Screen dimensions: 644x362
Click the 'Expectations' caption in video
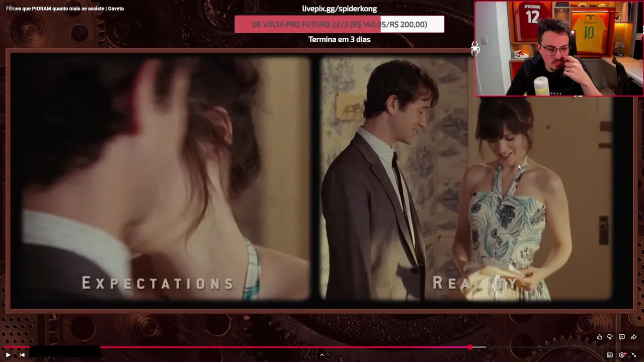pos(158,284)
